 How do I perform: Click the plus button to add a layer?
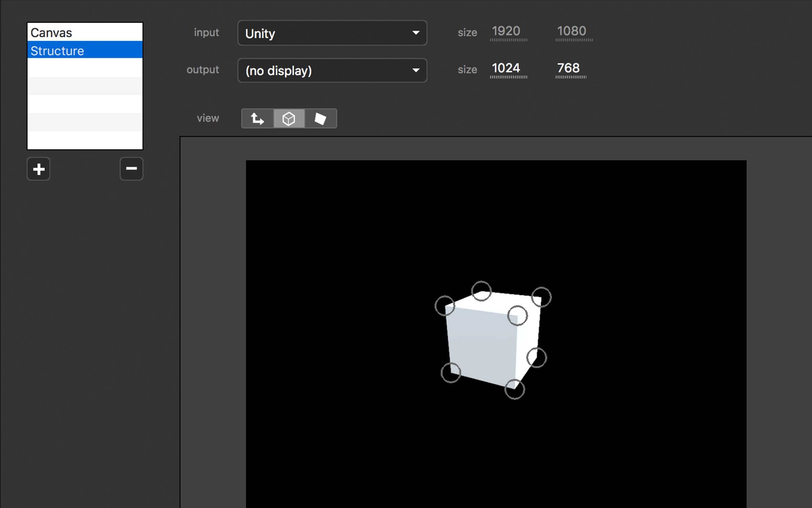(39, 169)
